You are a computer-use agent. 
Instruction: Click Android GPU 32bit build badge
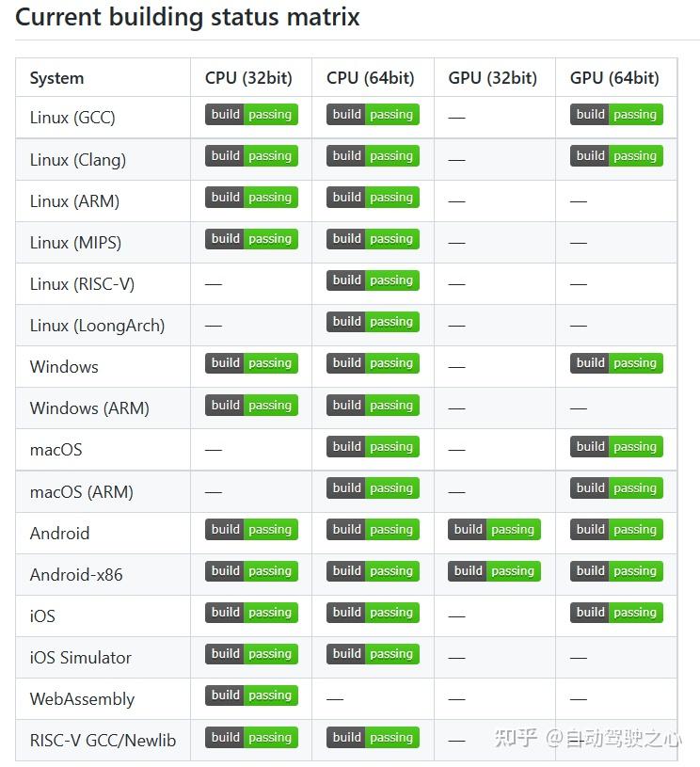click(x=494, y=530)
